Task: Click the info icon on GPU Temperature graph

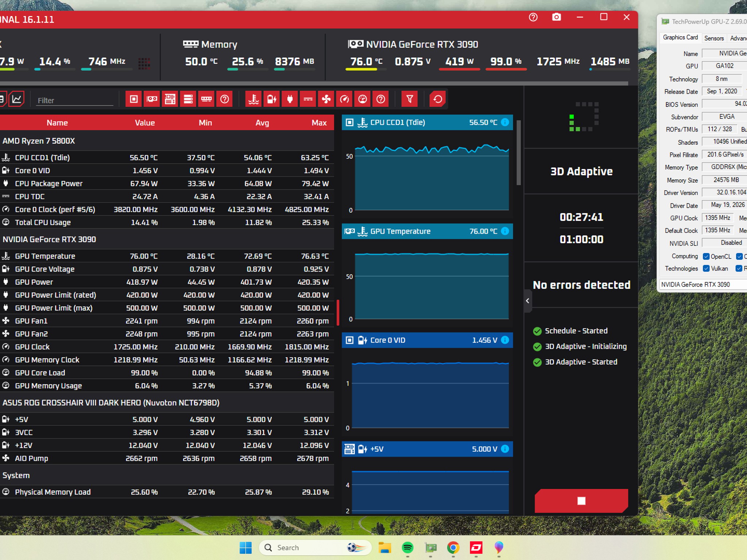Action: [505, 231]
